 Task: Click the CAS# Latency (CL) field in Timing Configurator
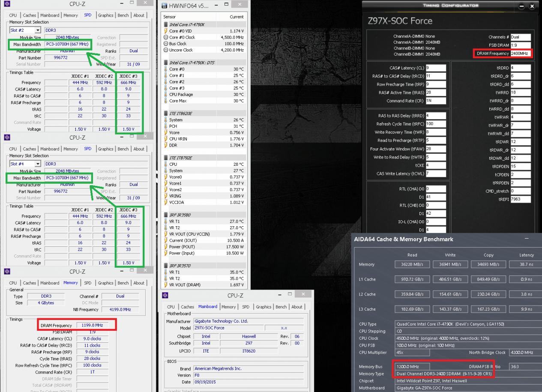tap(436, 68)
